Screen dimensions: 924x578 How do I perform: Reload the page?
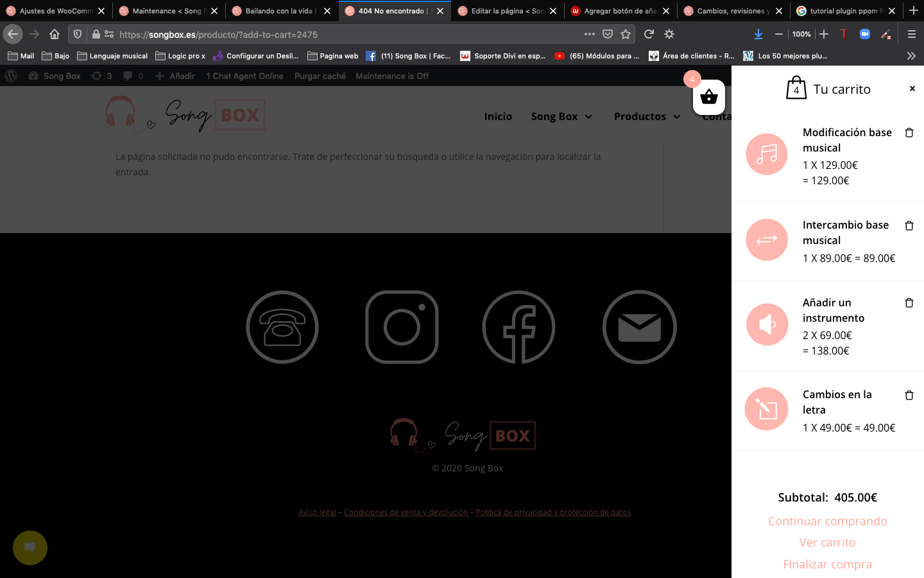coord(649,34)
